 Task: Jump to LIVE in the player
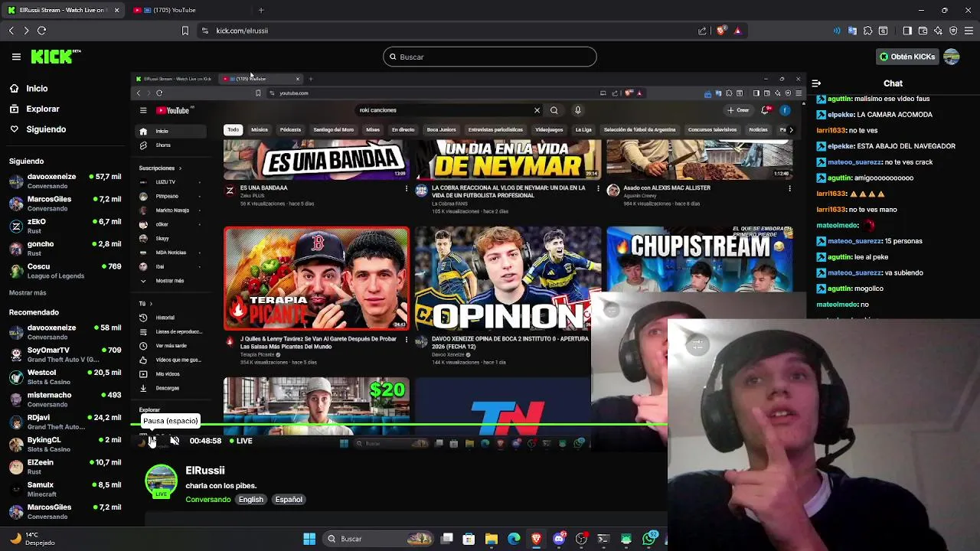click(x=240, y=441)
